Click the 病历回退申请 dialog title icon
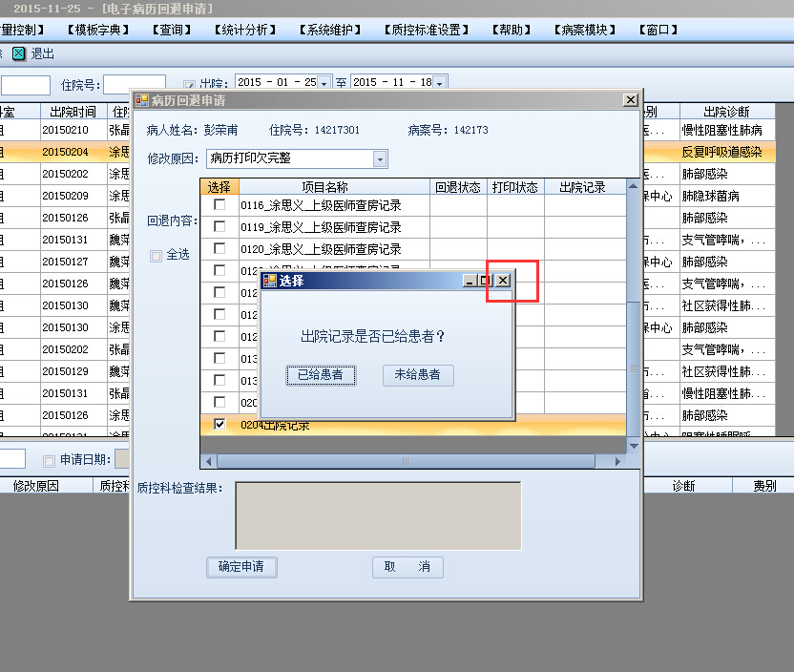Viewport: 794px width, 672px height. coord(142,100)
